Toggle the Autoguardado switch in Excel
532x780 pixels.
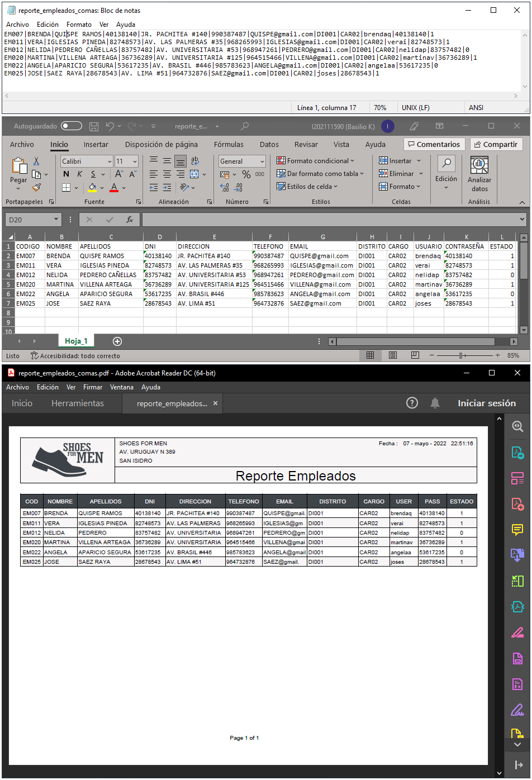(72, 126)
